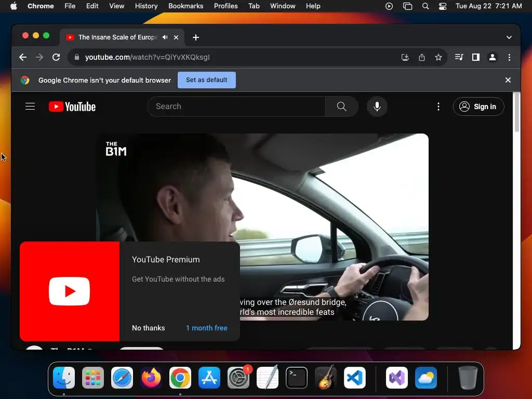Open the Chrome menu in menu bar
Viewport: 532px width, 399px height.
tap(41, 6)
